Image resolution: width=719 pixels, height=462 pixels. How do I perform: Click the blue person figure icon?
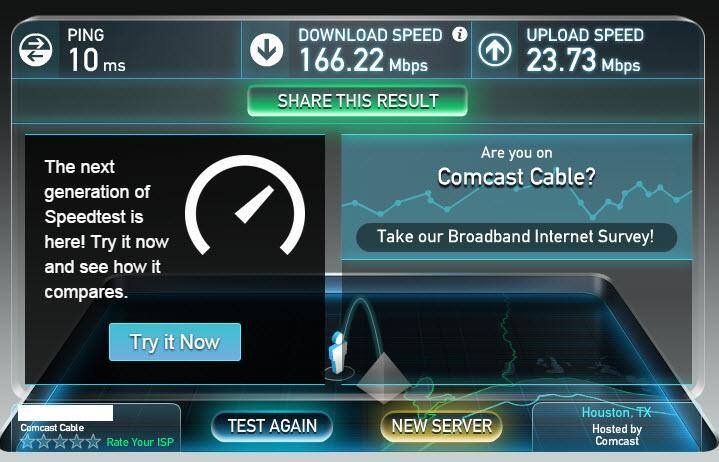coord(337,352)
